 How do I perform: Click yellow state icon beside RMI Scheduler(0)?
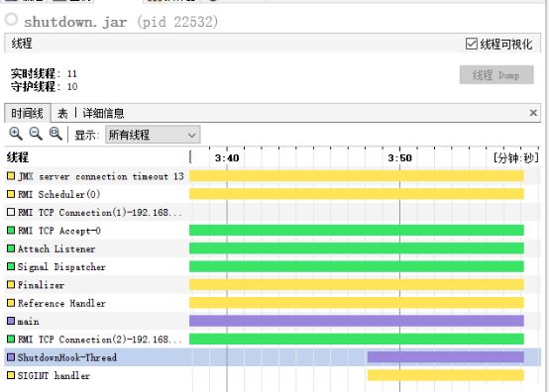click(x=11, y=194)
